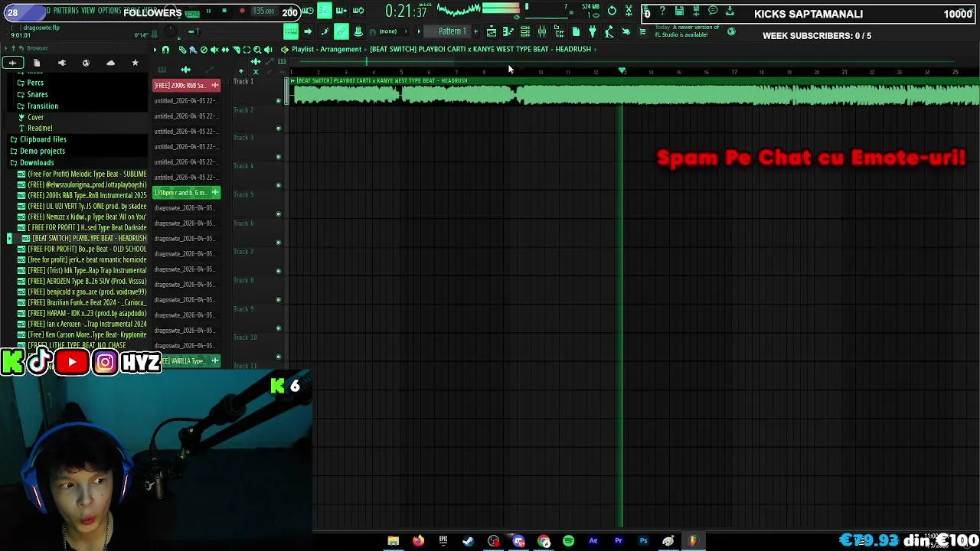The height and width of the screenshot is (551, 980).
Task: Open the (none) snap dropdown in toolbar
Action: 388,31
